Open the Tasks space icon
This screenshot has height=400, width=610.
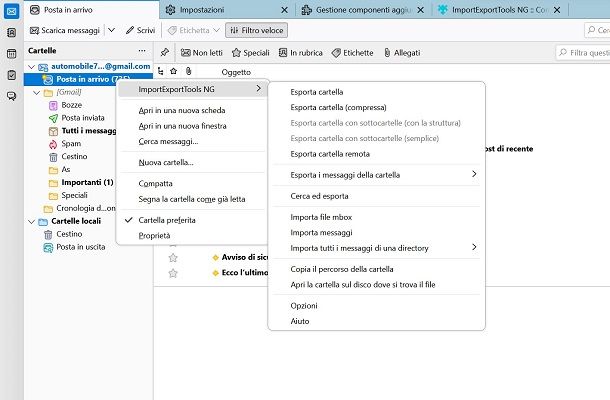click(x=12, y=75)
